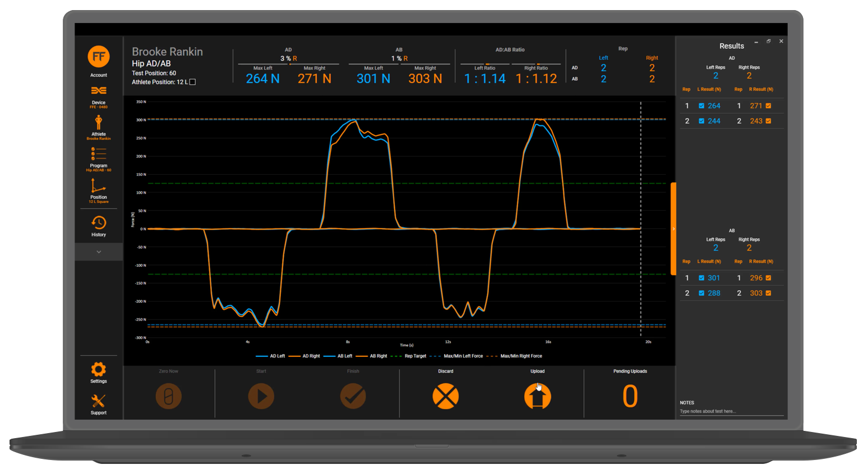Click the AD Max Right value 271 N
The height and width of the screenshot is (474, 868).
(315, 79)
